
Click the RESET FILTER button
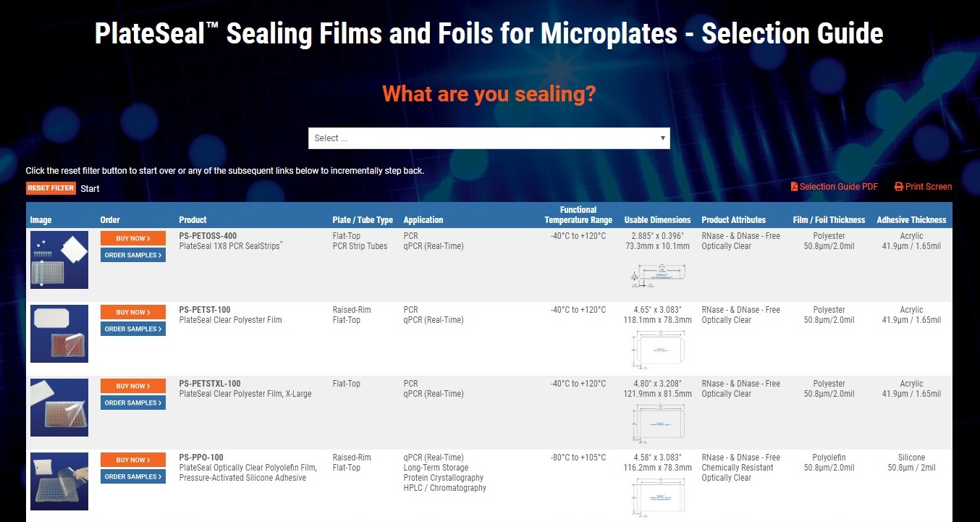[51, 188]
